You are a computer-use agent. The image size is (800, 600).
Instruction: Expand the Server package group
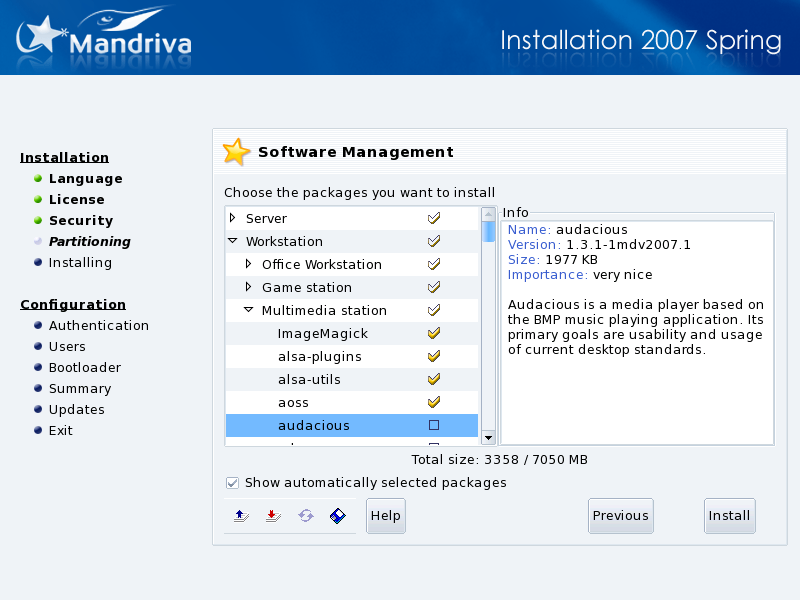tap(233, 218)
